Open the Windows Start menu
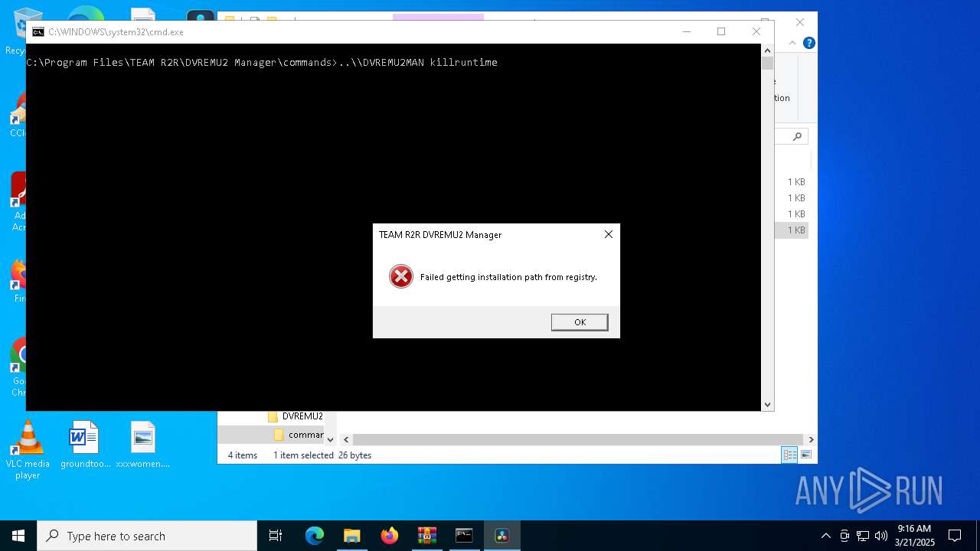The image size is (980, 551). pyautogui.click(x=18, y=536)
